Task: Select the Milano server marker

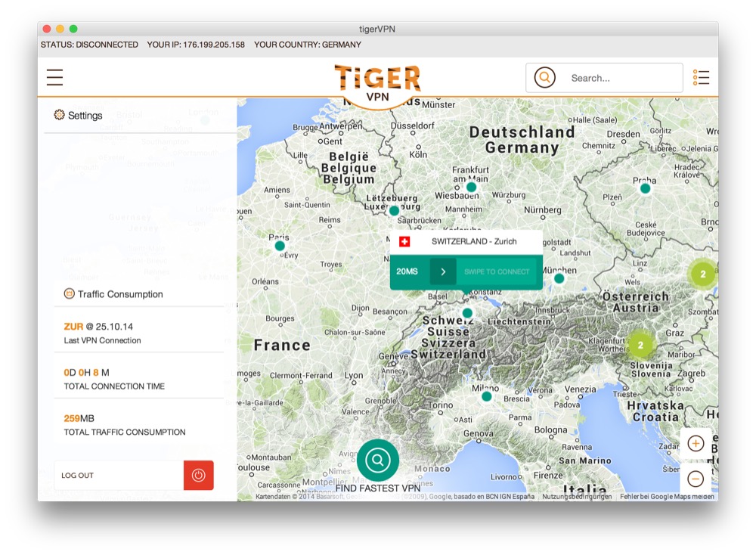Action: (486, 396)
